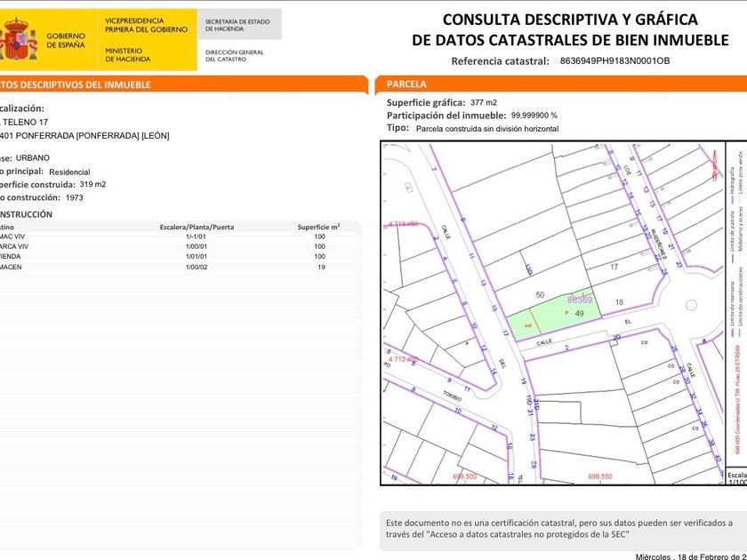Click coordinate label '4.713.450' on map edge
Viewport: 747px width, 560px height.
(x=403, y=224)
